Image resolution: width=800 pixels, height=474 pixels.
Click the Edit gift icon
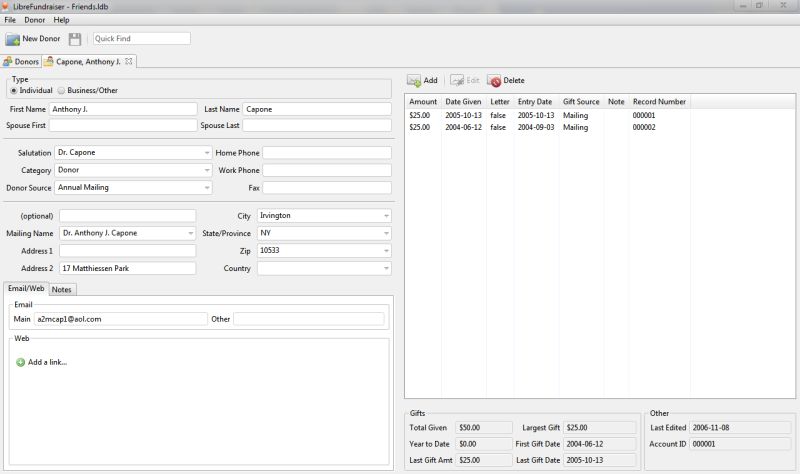coord(457,81)
